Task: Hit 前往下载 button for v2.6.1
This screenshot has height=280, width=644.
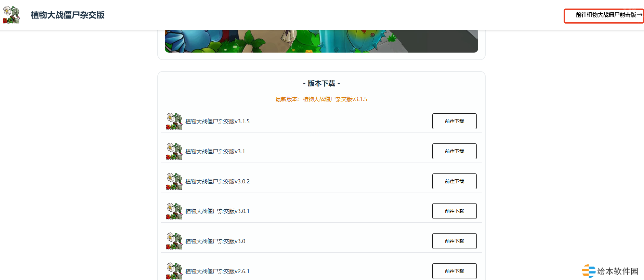Action: coord(454,271)
